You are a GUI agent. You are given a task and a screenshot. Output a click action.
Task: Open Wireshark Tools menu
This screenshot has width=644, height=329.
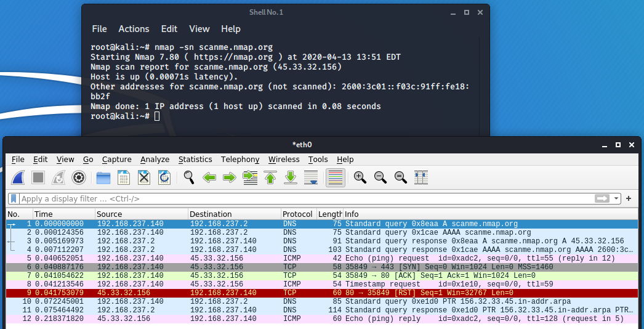[x=318, y=159]
